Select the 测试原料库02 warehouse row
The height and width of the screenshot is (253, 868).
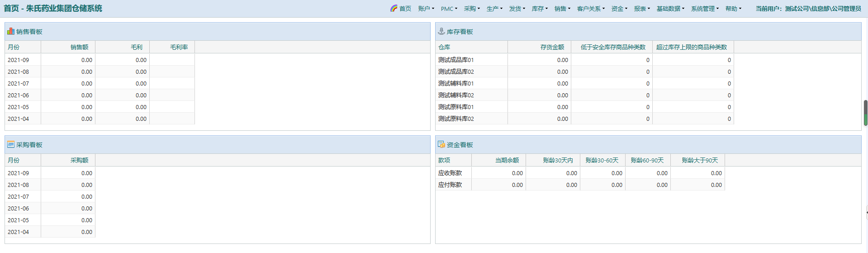(456, 119)
